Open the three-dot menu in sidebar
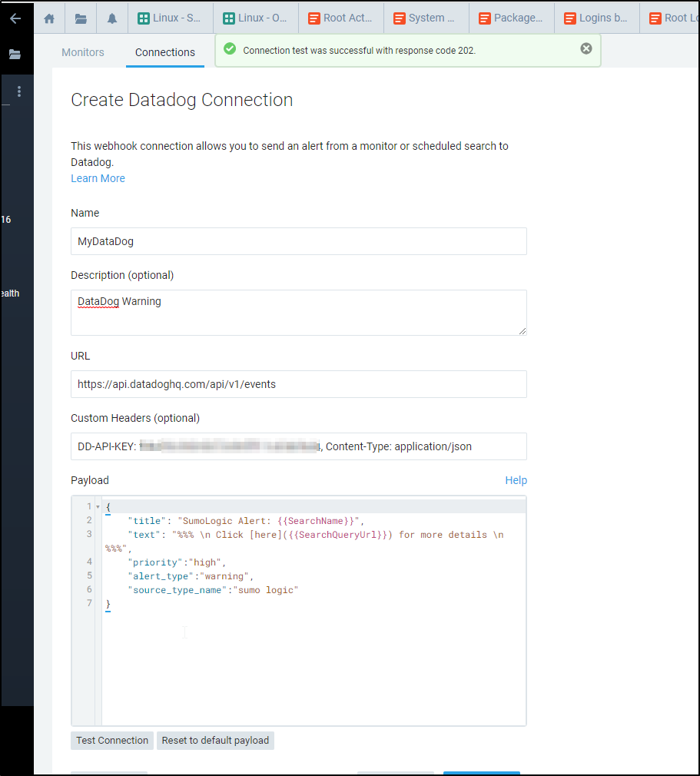 pos(18,91)
